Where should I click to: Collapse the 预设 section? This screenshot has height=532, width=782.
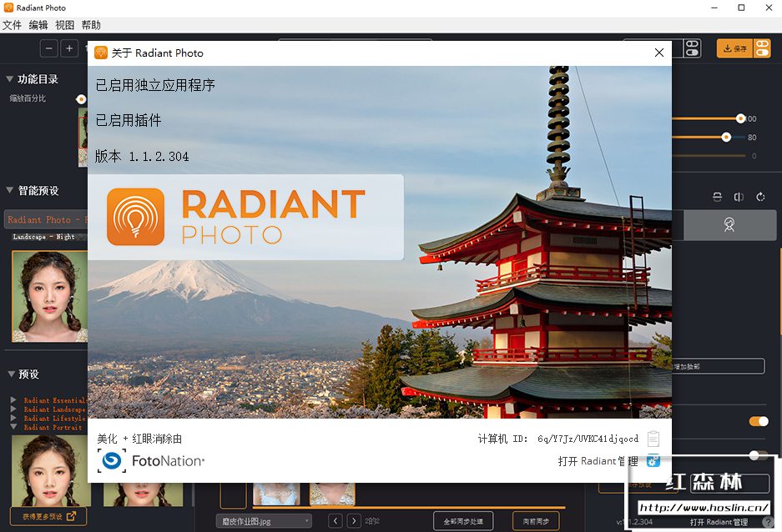tap(11, 374)
